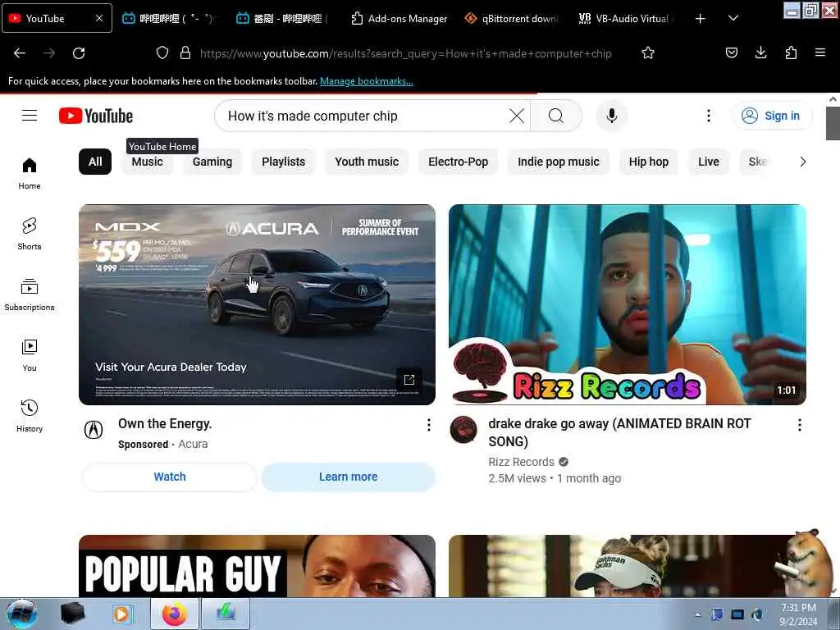Image resolution: width=840 pixels, height=630 pixels.
Task: Click the Watch button on ad
Action: pyautogui.click(x=170, y=477)
